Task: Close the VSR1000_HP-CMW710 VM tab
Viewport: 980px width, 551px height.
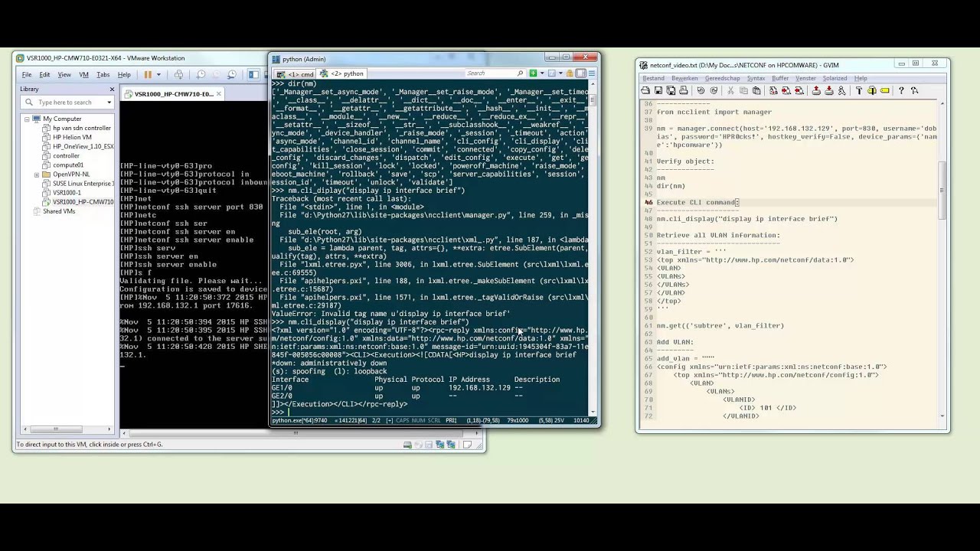Action: click(219, 94)
